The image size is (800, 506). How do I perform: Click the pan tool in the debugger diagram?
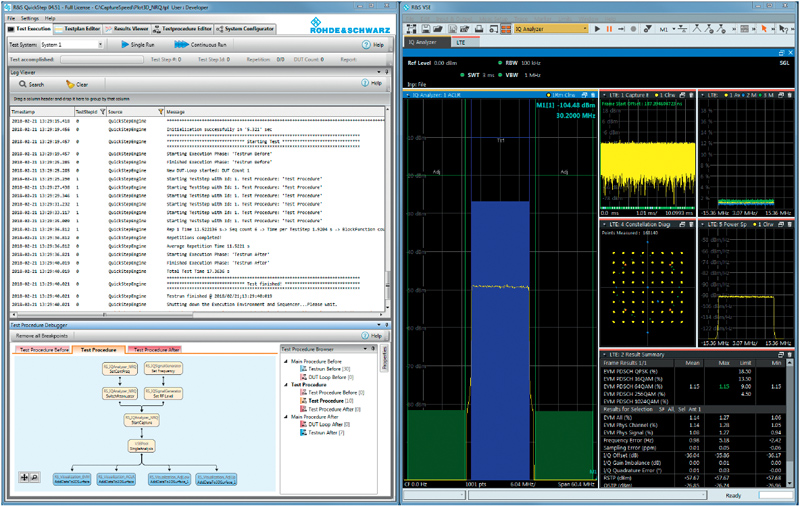(x=24, y=477)
